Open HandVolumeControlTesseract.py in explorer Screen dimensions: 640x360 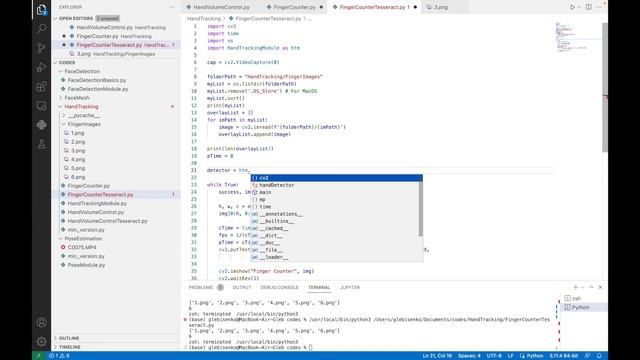tap(116, 221)
